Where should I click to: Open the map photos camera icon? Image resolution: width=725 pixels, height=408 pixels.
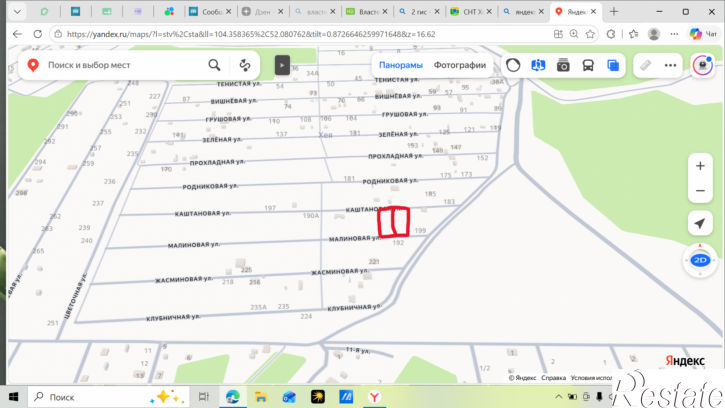pyautogui.click(x=563, y=65)
